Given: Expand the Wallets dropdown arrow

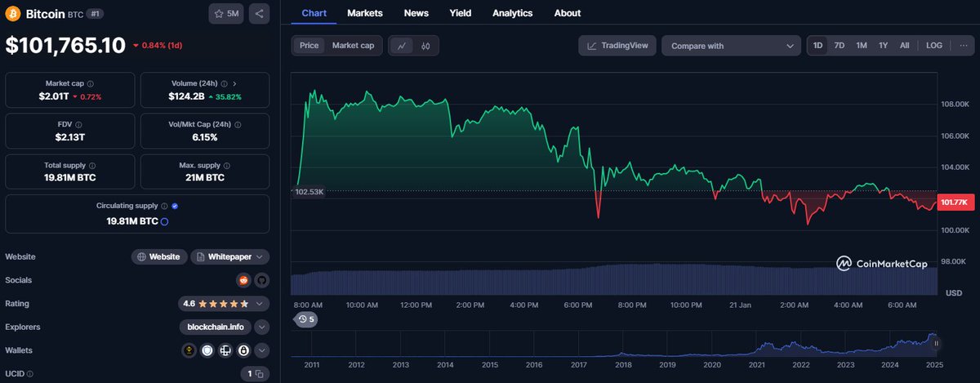Looking at the screenshot, I should [261, 350].
